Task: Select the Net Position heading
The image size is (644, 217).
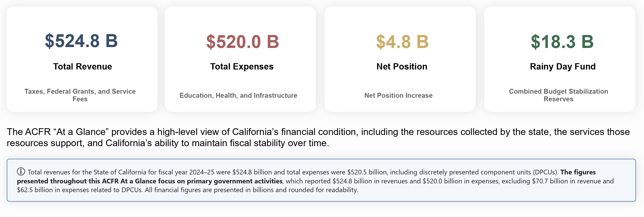Action: pos(402,67)
